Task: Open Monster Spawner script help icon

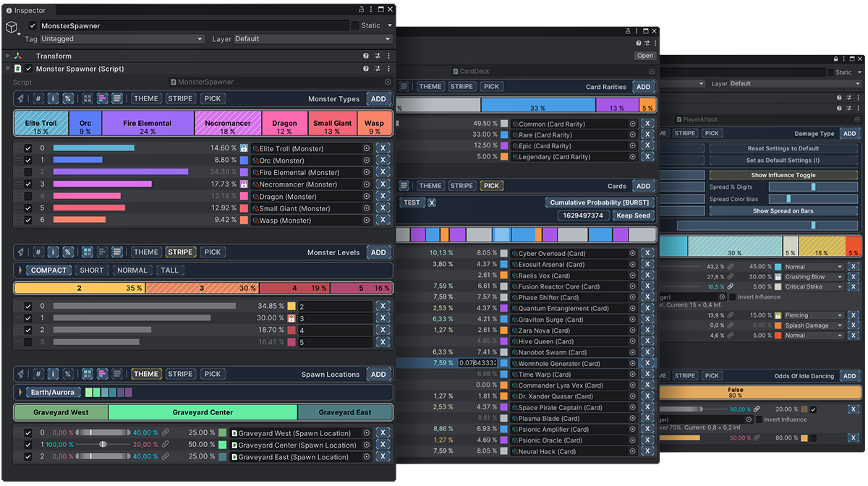Action: (x=366, y=69)
